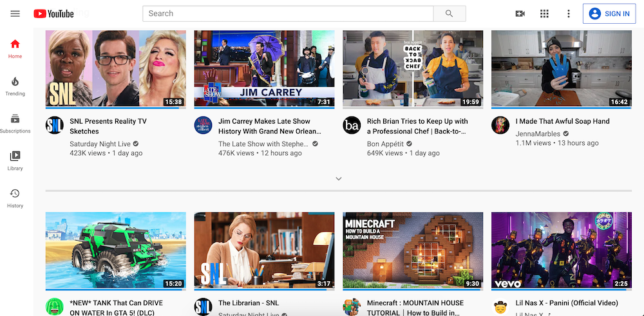Open title 'Jim Carrey Makes Late Show History'

[270, 126]
